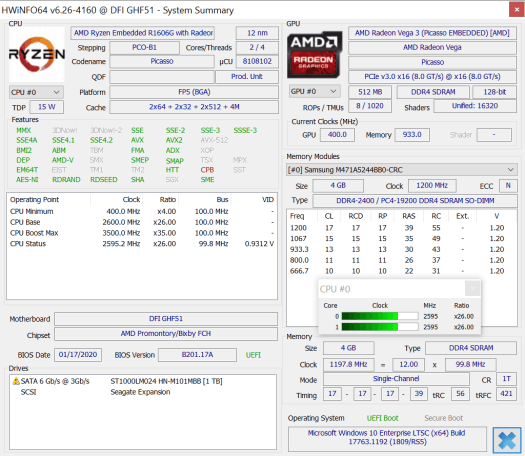Click the PCIe v3.0 x16 bus field
This screenshot has width=525, height=456.
[x=432, y=77]
